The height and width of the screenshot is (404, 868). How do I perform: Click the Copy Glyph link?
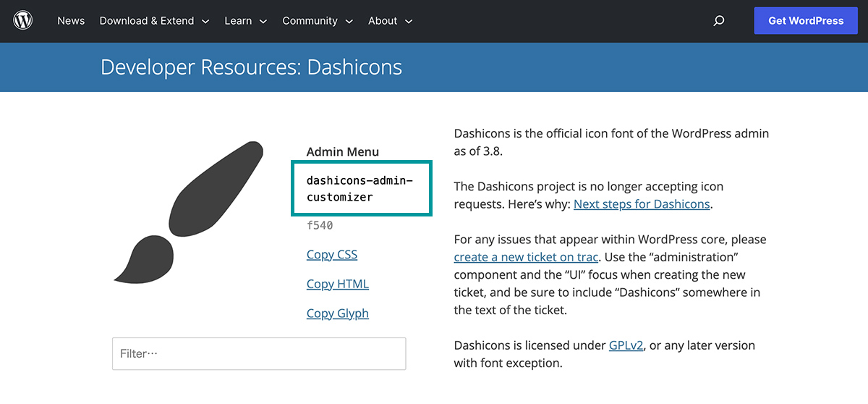[338, 313]
